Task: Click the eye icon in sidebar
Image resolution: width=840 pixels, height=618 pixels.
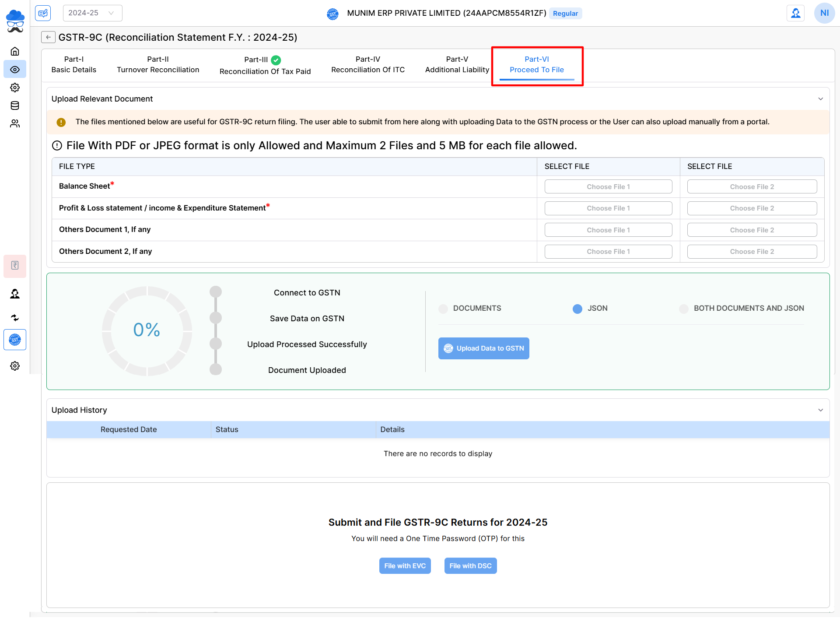Action: click(15, 70)
